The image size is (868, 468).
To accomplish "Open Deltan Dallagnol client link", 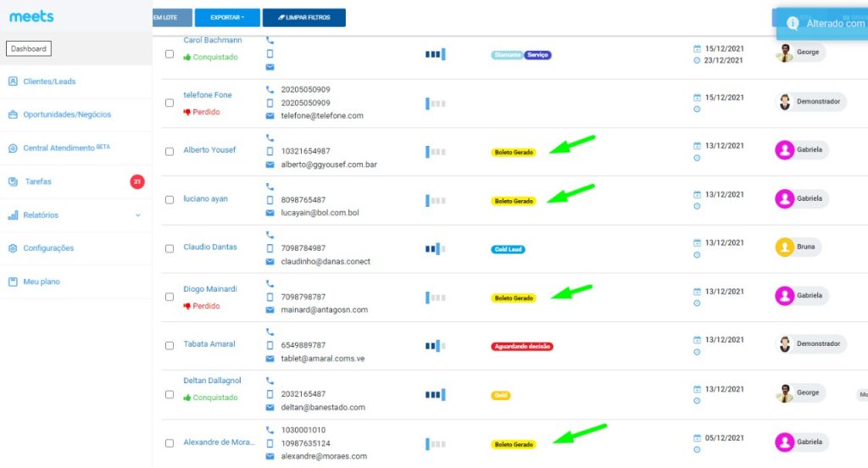I will click(212, 381).
